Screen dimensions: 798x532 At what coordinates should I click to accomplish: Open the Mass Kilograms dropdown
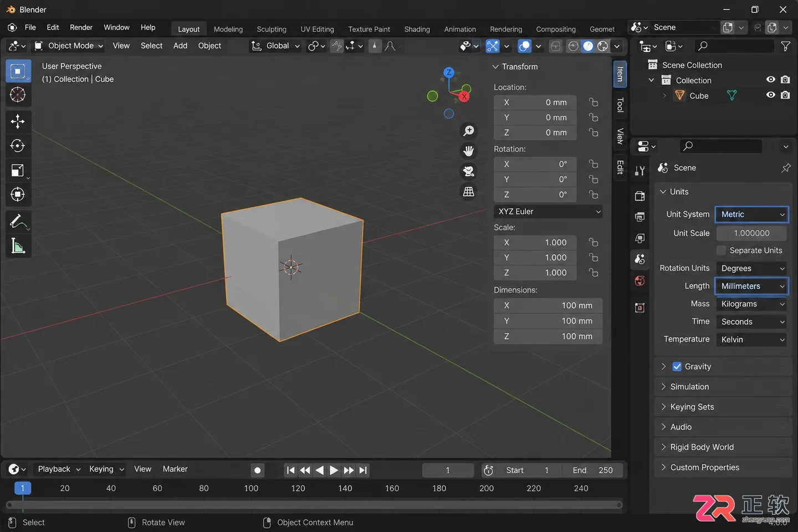[x=751, y=304]
